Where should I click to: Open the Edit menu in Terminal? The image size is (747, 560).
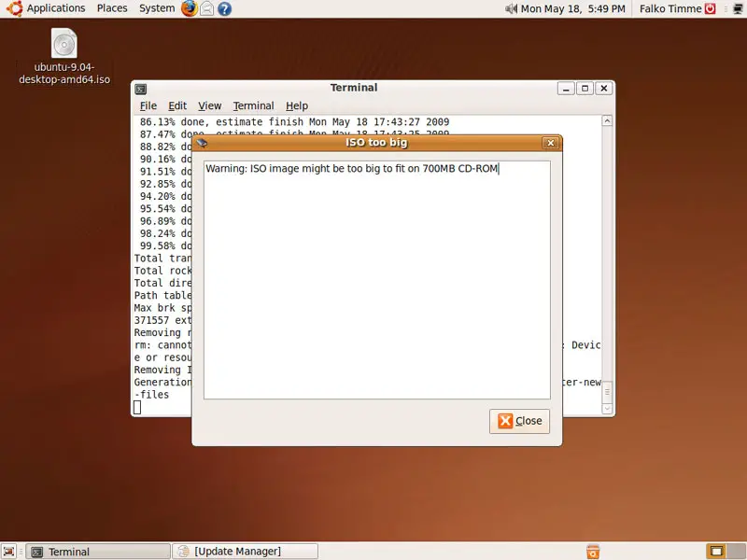tap(177, 105)
